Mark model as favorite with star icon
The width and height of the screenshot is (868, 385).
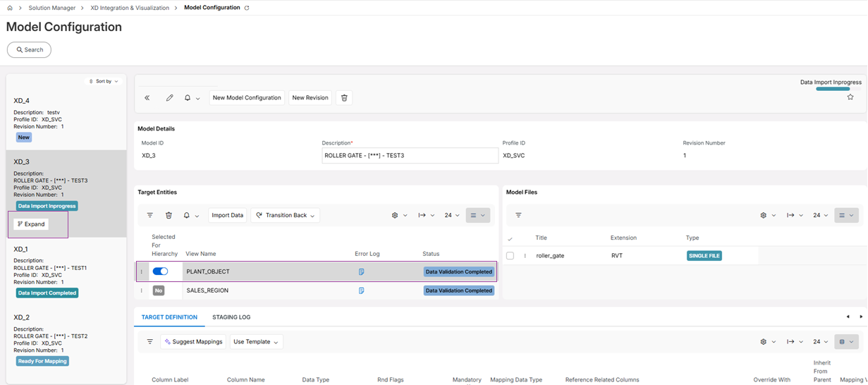coord(850,97)
